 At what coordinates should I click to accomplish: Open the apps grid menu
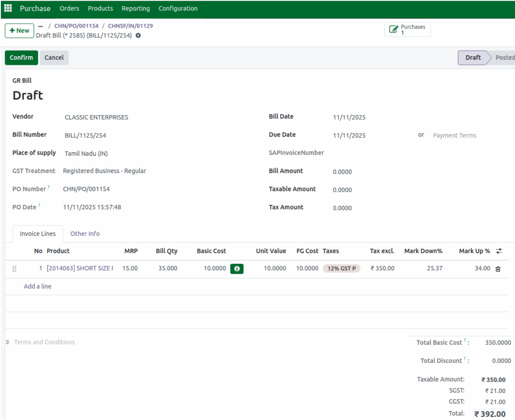[8, 8]
